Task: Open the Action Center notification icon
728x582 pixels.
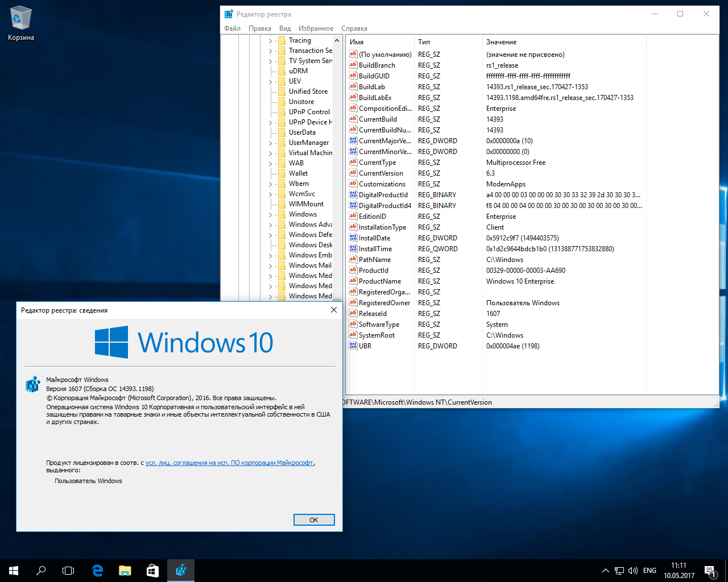Action: [x=710, y=571]
